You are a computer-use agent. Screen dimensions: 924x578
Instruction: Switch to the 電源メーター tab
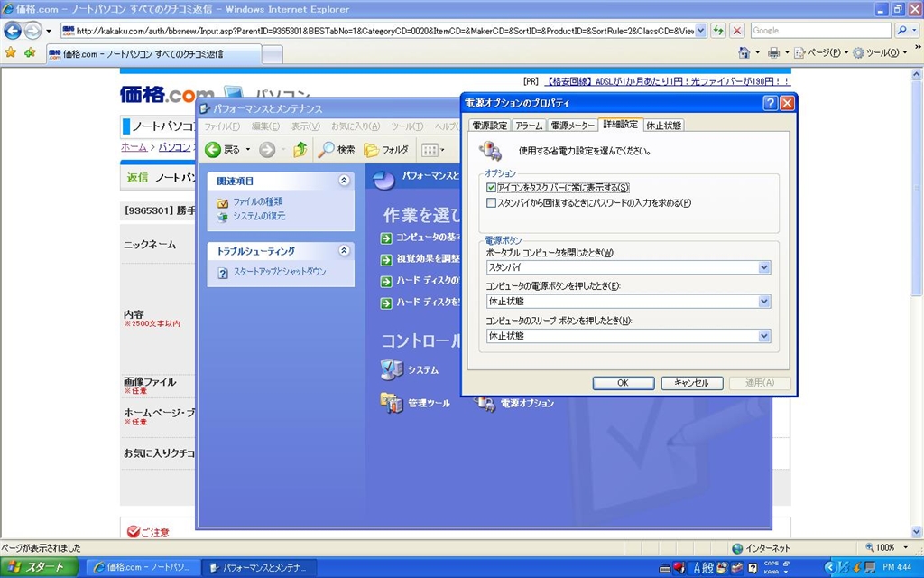click(572, 126)
